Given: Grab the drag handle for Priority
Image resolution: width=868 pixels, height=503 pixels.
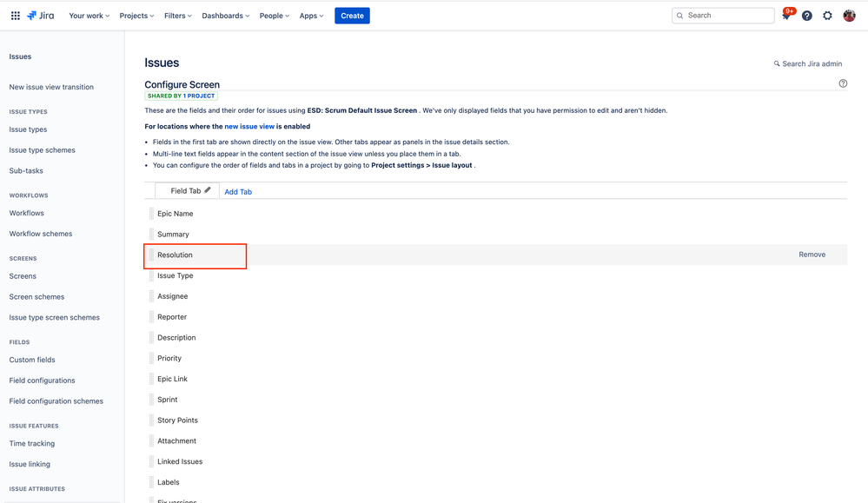Looking at the screenshot, I should (151, 358).
